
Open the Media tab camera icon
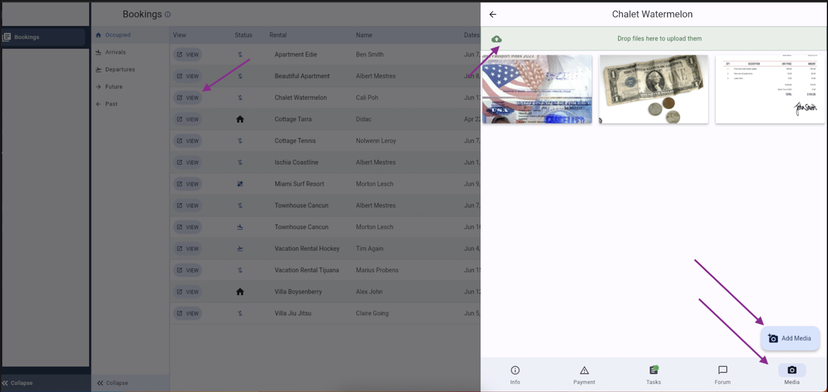[x=791, y=370]
